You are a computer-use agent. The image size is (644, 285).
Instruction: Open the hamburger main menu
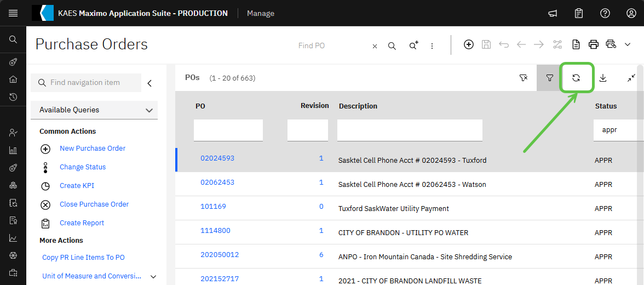[13, 13]
